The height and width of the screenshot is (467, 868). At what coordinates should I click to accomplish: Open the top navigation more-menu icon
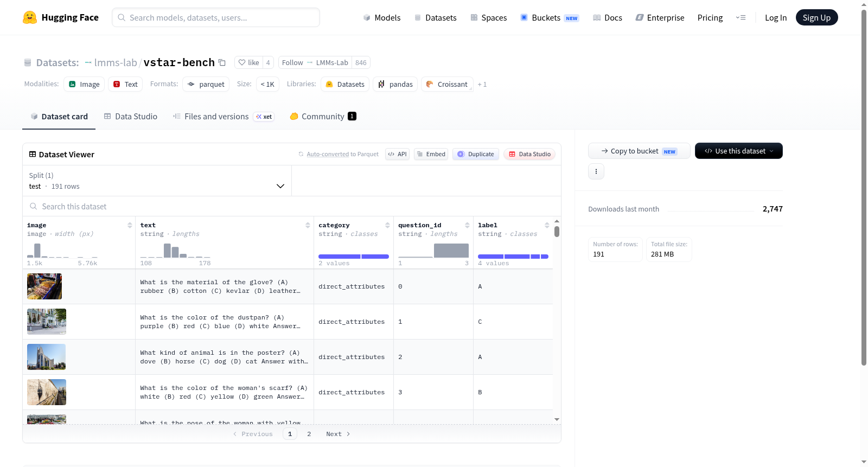pos(741,17)
